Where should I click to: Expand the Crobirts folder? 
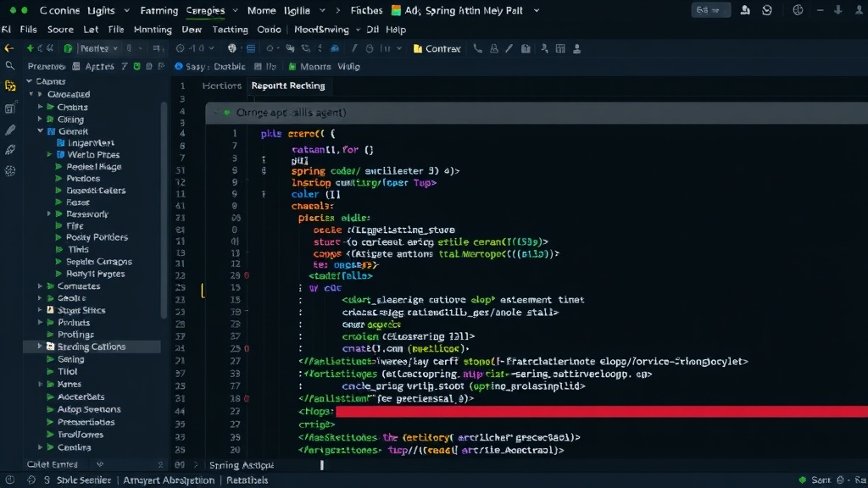(40, 107)
